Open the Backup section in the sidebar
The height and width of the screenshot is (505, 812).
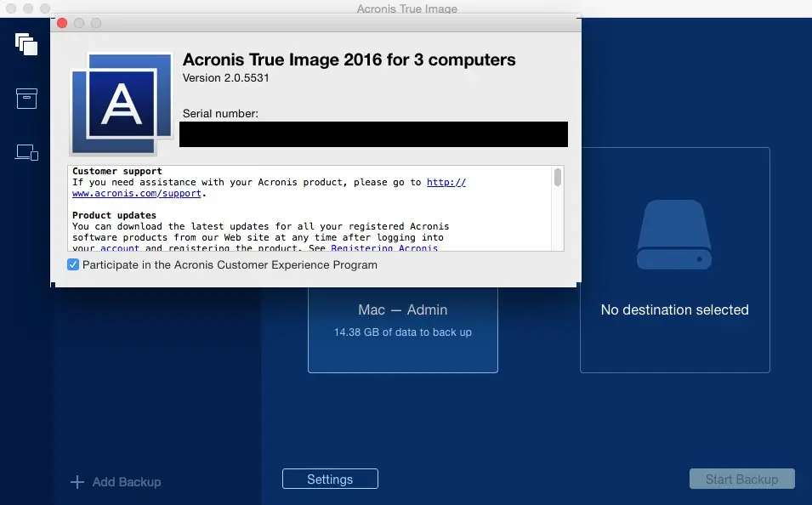tap(26, 44)
